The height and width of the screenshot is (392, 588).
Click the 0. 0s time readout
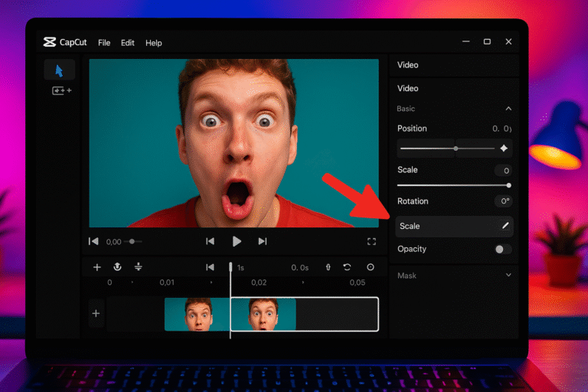(300, 267)
